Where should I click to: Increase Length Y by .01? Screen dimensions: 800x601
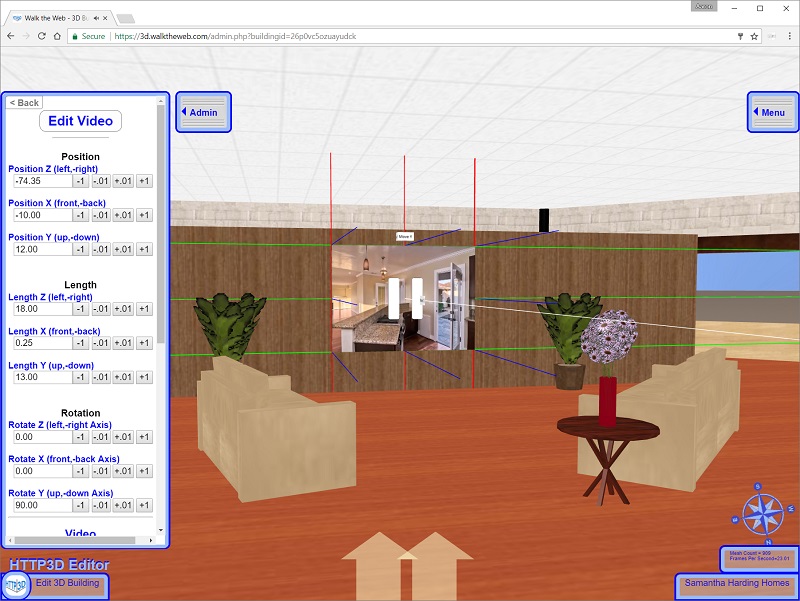(x=123, y=377)
